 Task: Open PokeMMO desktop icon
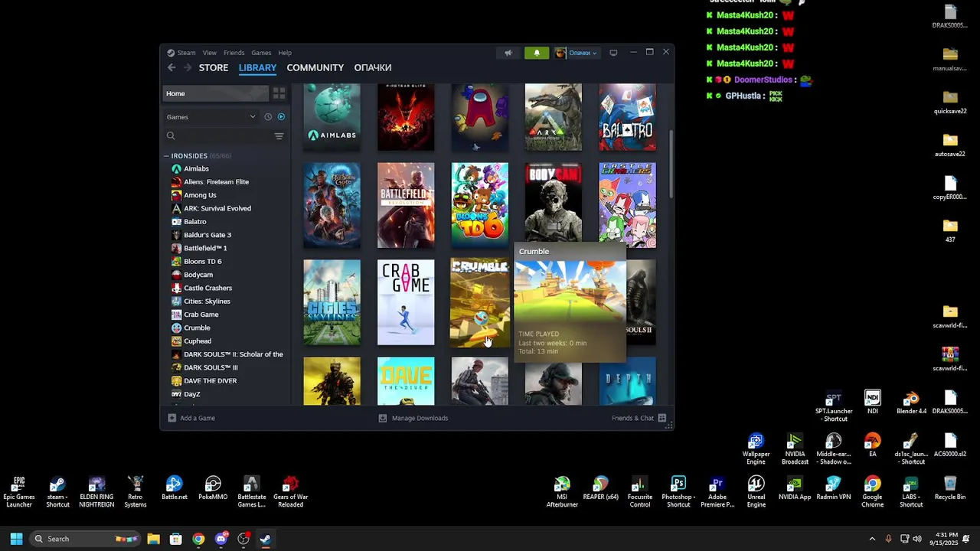(213, 488)
